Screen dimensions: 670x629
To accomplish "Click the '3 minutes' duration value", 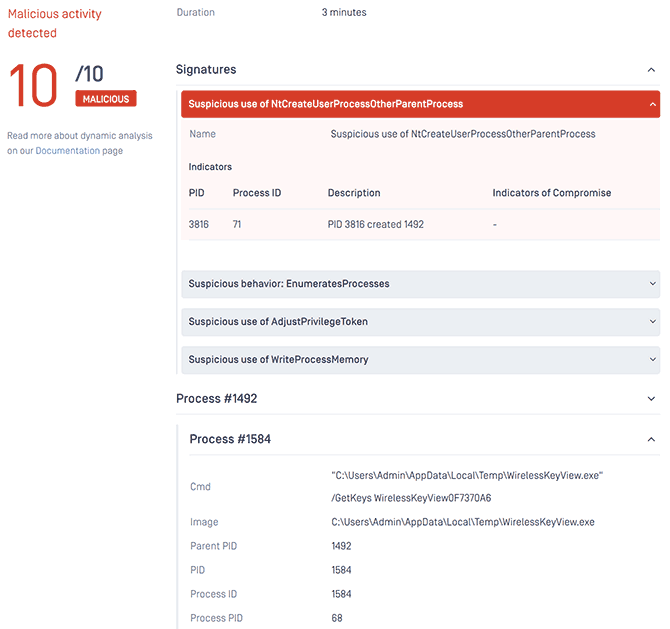I will pyautogui.click(x=344, y=12).
